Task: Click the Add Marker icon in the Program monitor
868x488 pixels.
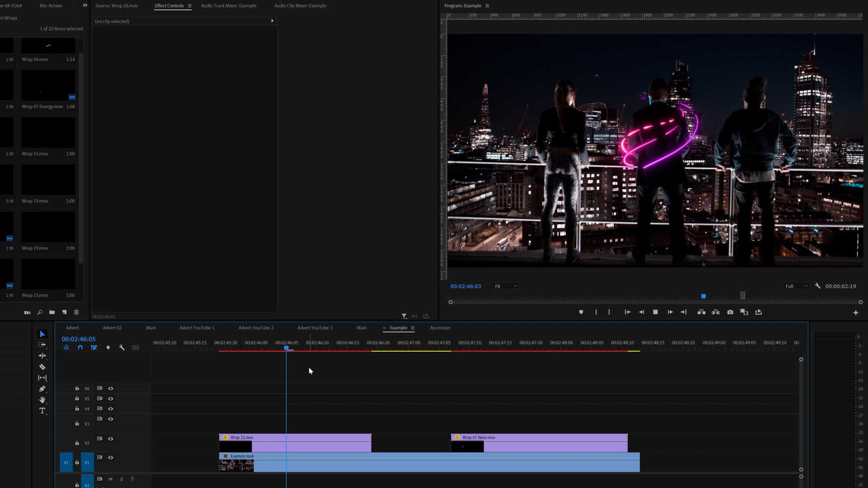Action: [x=581, y=312]
